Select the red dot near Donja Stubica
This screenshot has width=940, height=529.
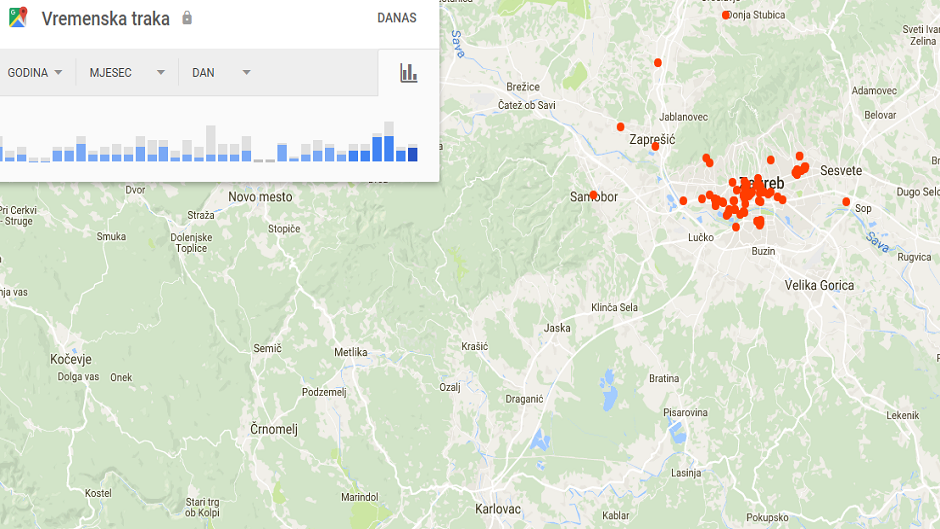(726, 15)
